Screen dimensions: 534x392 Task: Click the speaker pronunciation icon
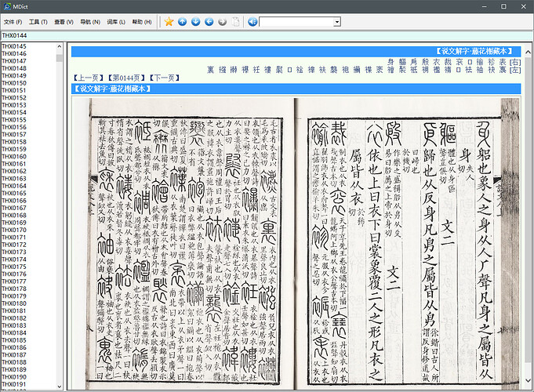252,22
